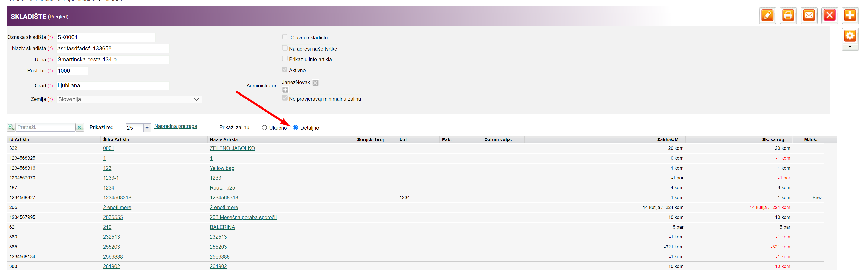The width and height of the screenshot is (868, 270).
Task: Click the Ulica field Šmartinska cesta
Action: point(113,60)
